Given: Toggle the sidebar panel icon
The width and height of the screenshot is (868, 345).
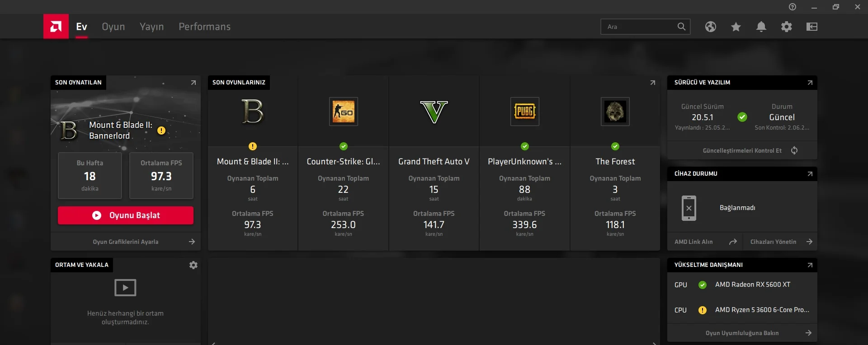Looking at the screenshot, I should [812, 27].
